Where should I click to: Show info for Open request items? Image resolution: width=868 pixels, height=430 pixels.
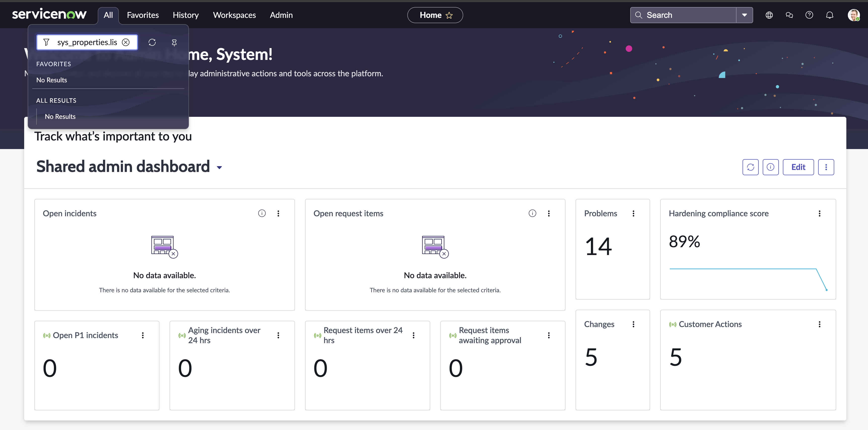click(532, 213)
